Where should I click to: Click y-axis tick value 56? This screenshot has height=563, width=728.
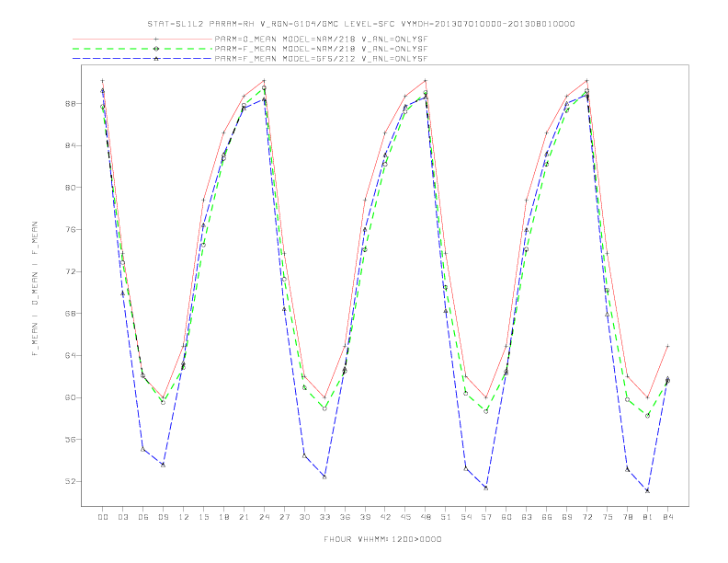click(71, 440)
